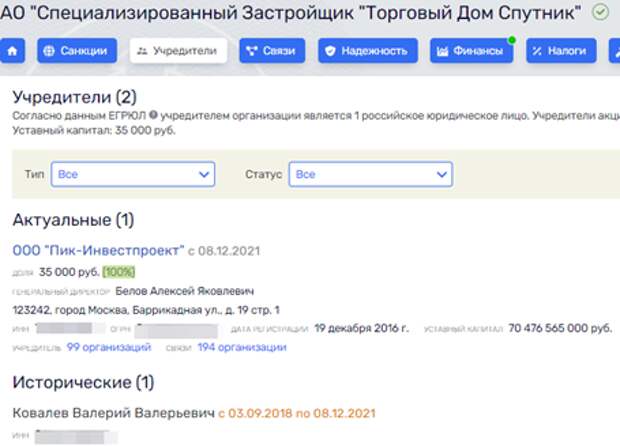Image resolution: width=620 pixels, height=446 pixels.
Task: Click the green verified checkmark icon
Action: point(600,13)
